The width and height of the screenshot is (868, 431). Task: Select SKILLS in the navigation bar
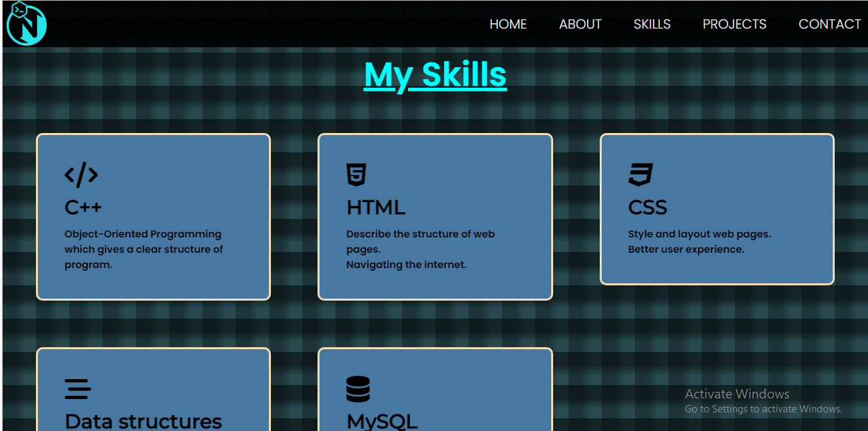point(652,24)
